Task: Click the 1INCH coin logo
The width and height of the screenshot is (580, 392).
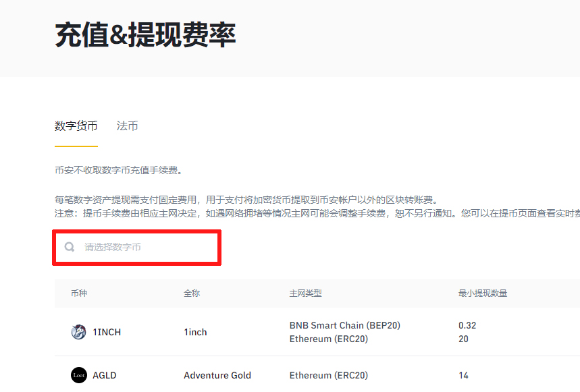Action: click(78, 332)
